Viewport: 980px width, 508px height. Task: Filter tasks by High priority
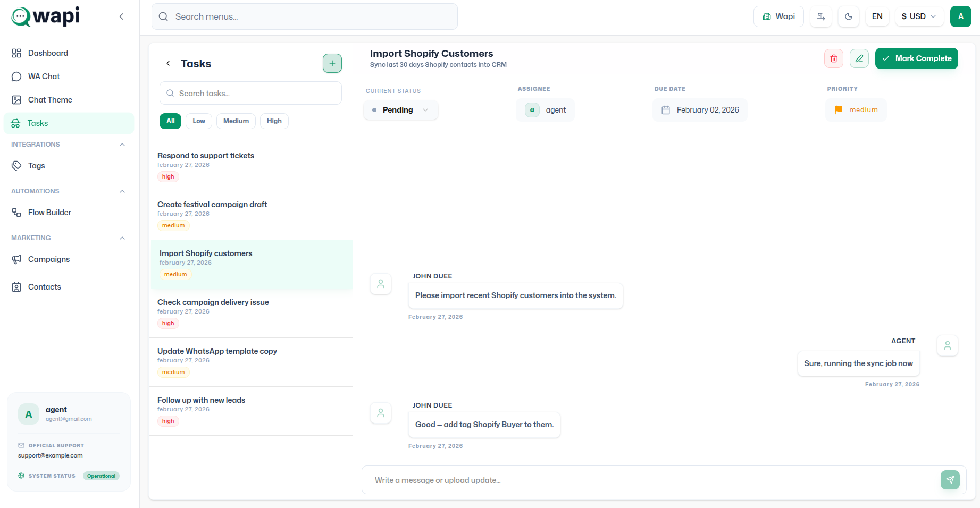click(x=274, y=121)
